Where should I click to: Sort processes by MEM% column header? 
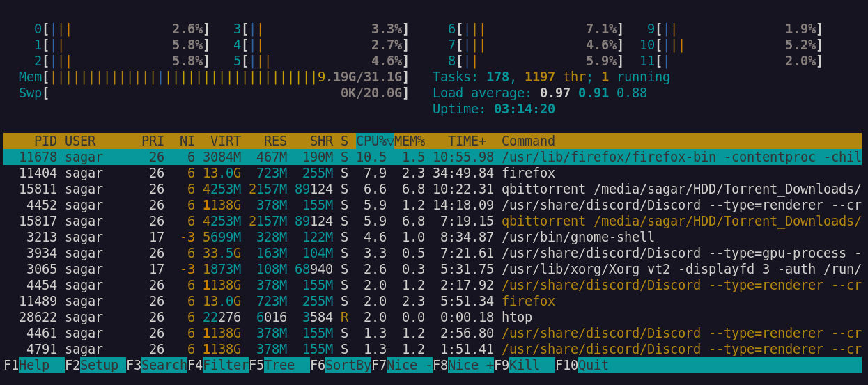coord(409,141)
